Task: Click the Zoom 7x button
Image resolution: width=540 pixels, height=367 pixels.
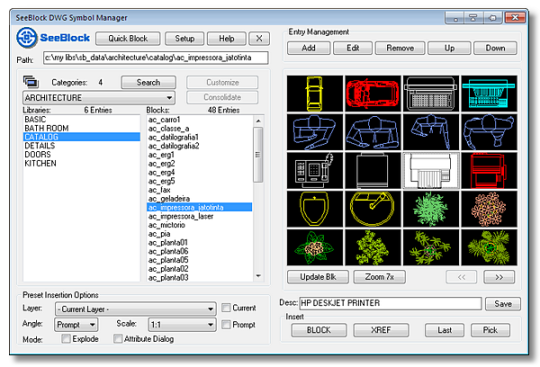Action: [380, 277]
